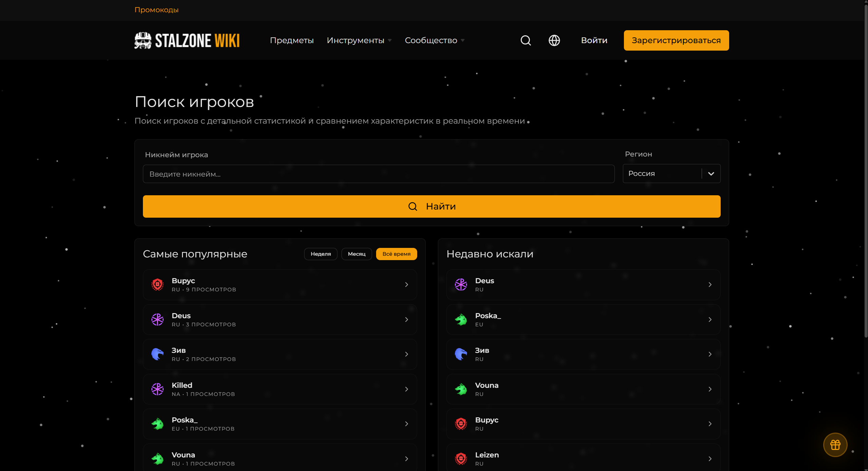Click the Войти login link
This screenshot has height=471, width=868.
[594, 40]
